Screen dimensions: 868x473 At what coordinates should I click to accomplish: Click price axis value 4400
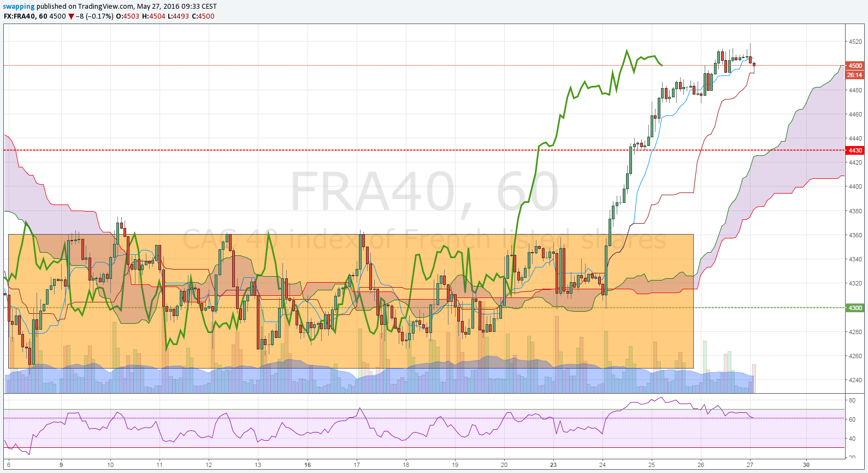point(855,186)
